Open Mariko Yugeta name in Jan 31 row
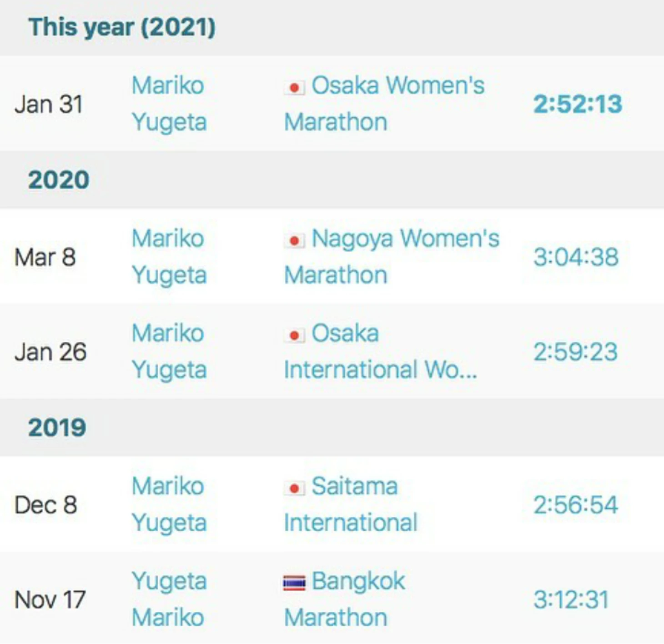This screenshot has width=664, height=644. click(x=169, y=104)
